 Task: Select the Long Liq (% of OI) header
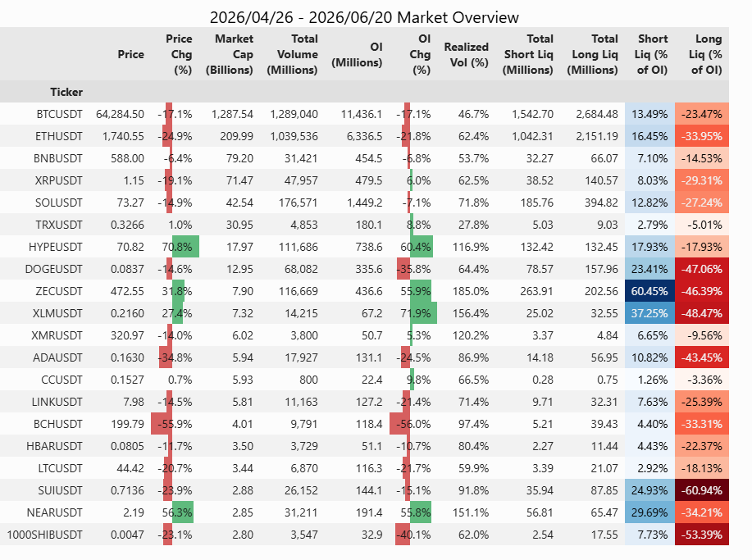coord(705,54)
